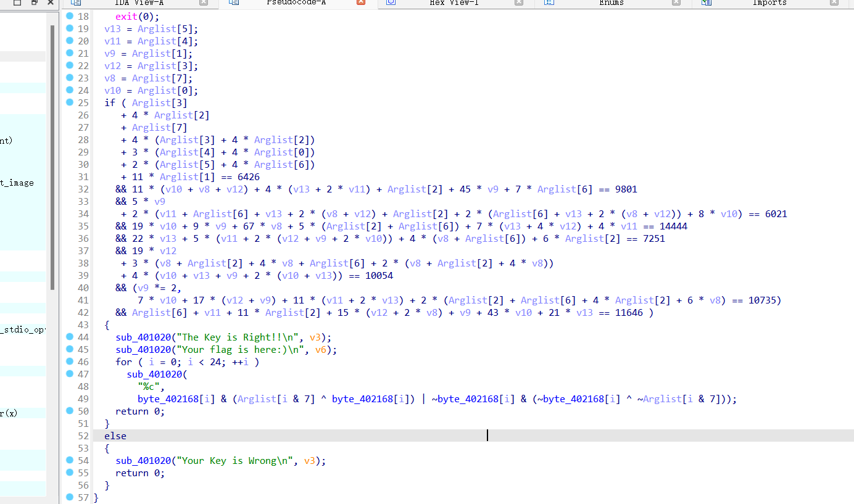Toggle breakpoint dot on line 25
The width and height of the screenshot is (854, 504).
coord(70,102)
